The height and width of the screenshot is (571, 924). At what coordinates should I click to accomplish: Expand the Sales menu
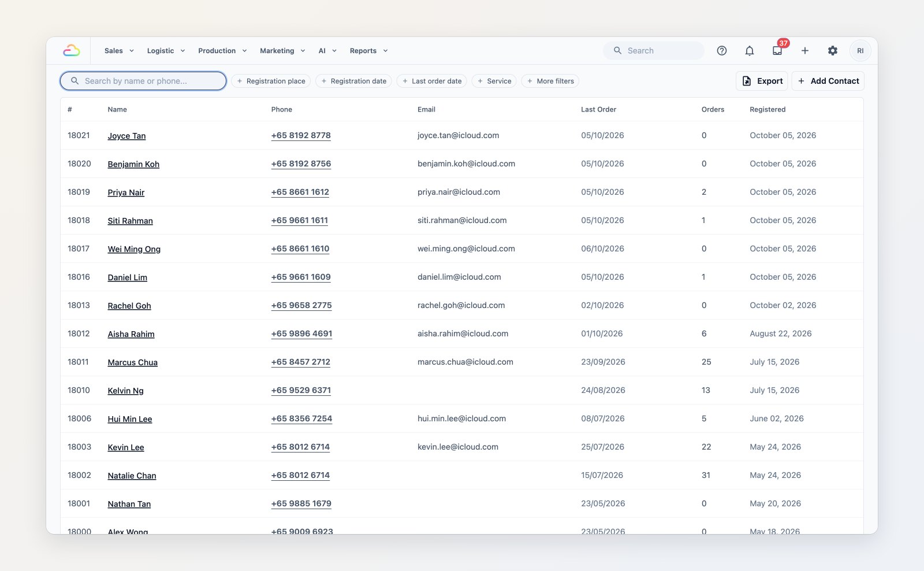pyautogui.click(x=119, y=51)
